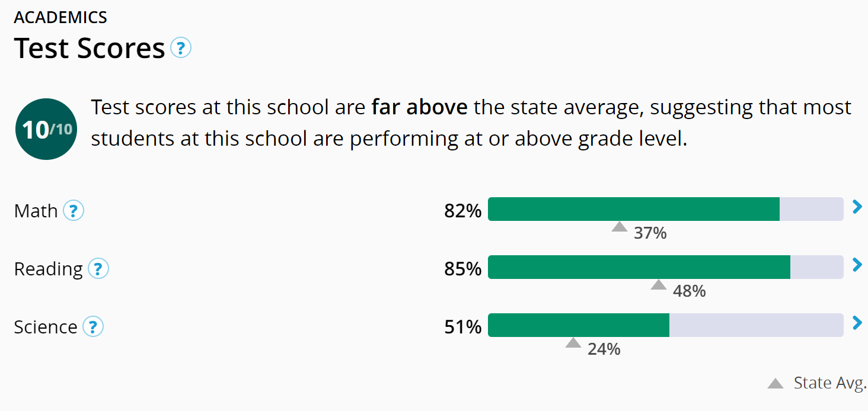This screenshot has height=411, width=868.
Task: Click the 10/10 rating circle badge
Action: pos(46,129)
